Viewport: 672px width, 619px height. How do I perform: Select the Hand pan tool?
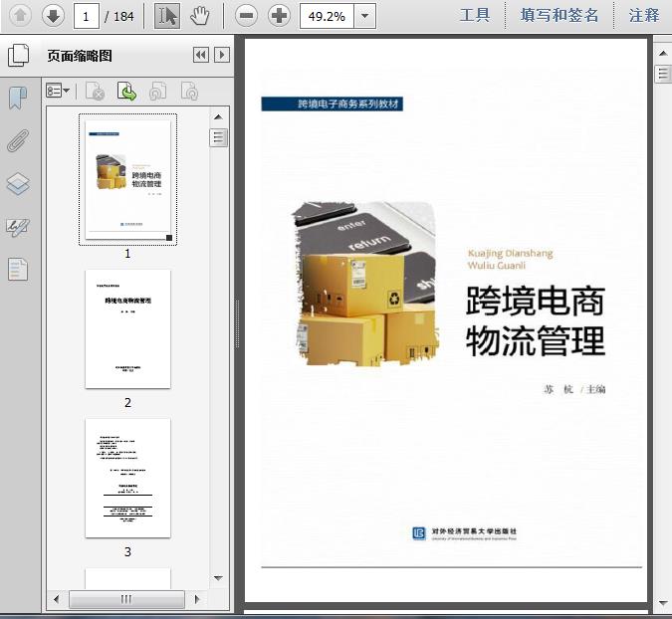point(200,15)
